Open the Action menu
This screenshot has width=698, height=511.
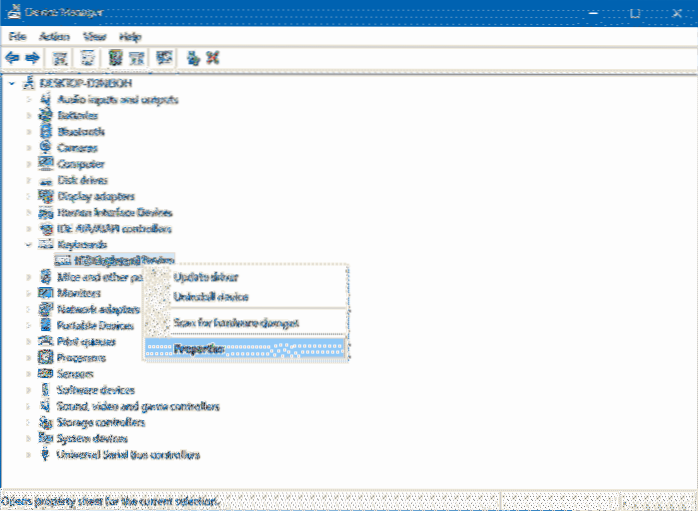53,36
